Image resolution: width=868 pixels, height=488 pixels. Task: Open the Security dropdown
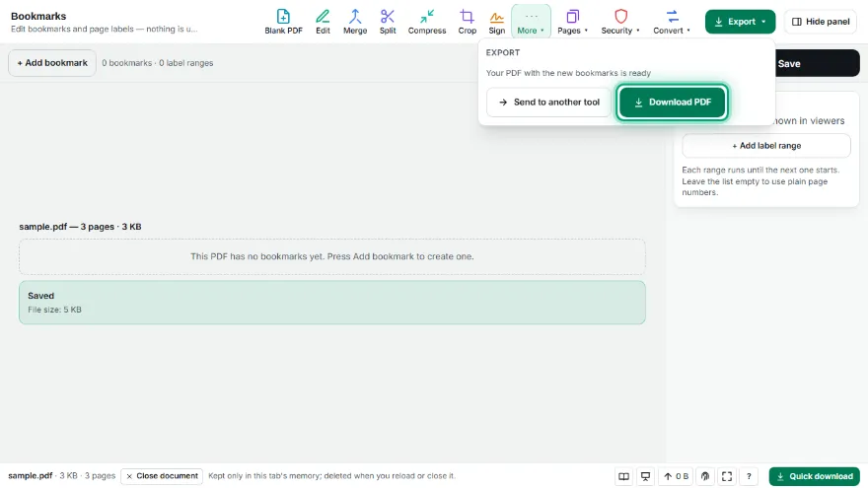tap(620, 22)
